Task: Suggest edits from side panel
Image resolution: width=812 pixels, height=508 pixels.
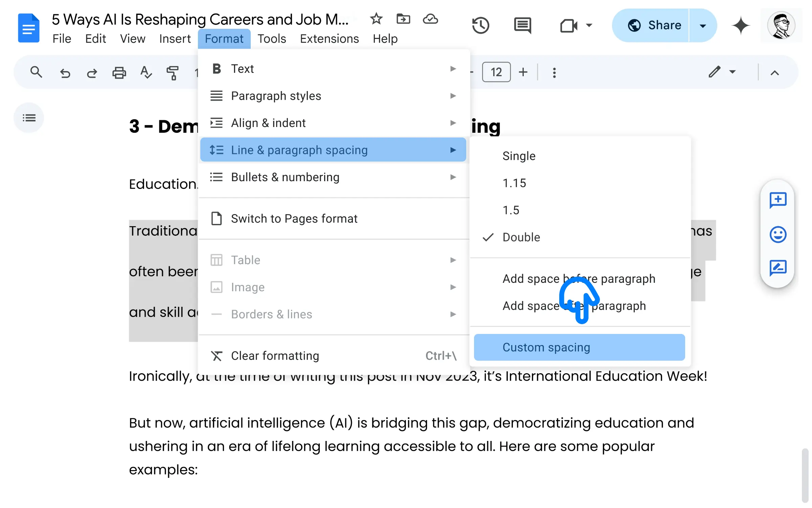Action: pos(778,268)
